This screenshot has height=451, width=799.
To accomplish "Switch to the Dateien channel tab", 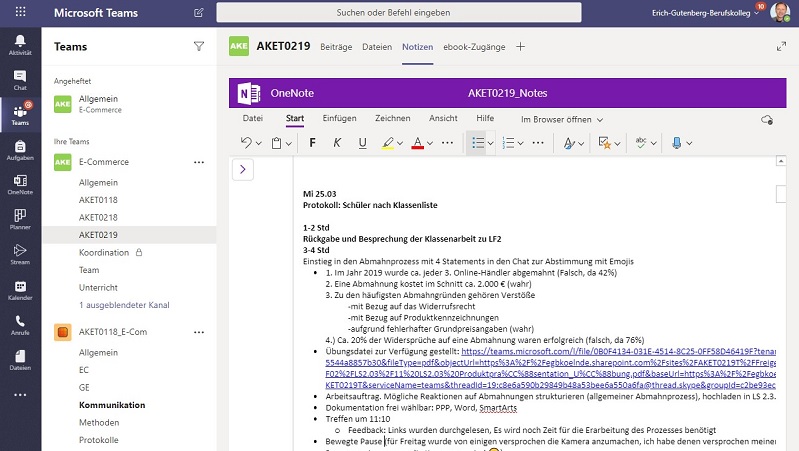I will (x=377, y=47).
